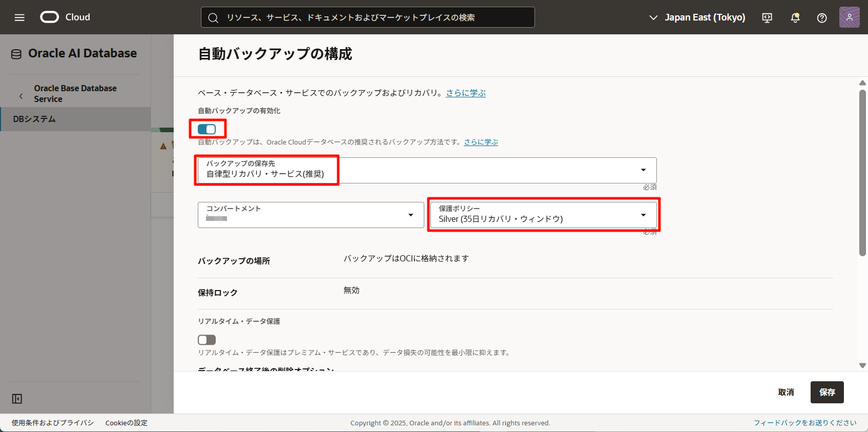Click the Oracle AI Database heading
Screen dimensions: 868x432
tap(82, 53)
